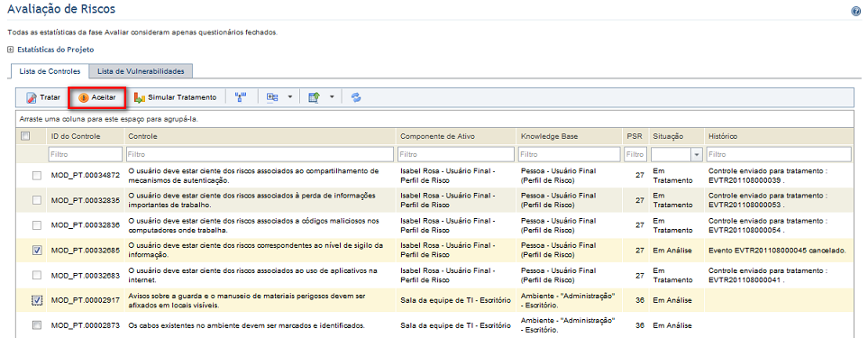Sort by Componente de Ativo header

pos(437,136)
